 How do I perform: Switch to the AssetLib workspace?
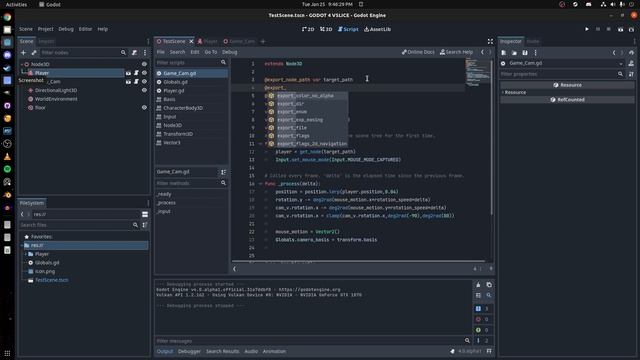[x=377, y=29]
